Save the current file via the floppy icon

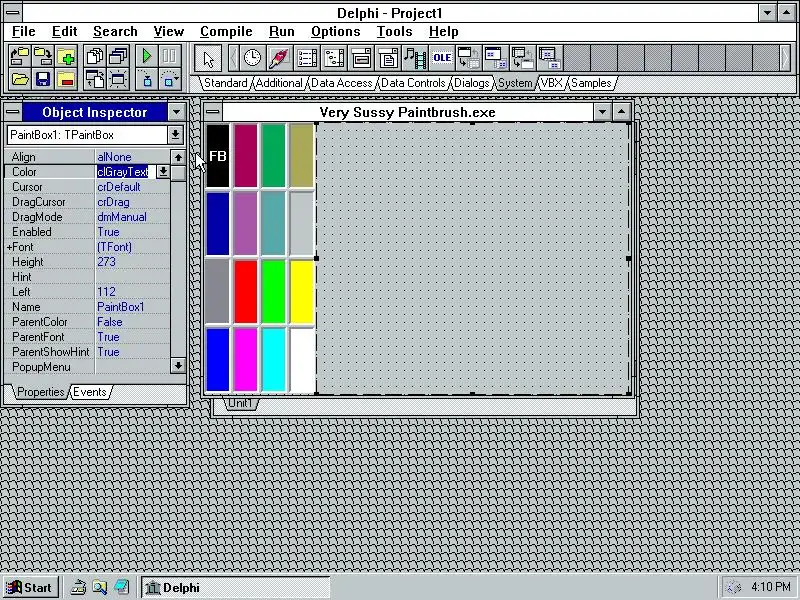(43, 80)
